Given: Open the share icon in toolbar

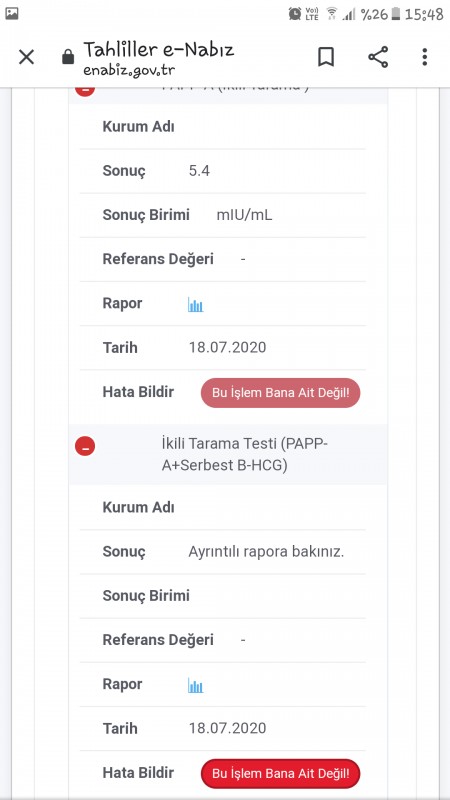Looking at the screenshot, I should click(x=378, y=57).
